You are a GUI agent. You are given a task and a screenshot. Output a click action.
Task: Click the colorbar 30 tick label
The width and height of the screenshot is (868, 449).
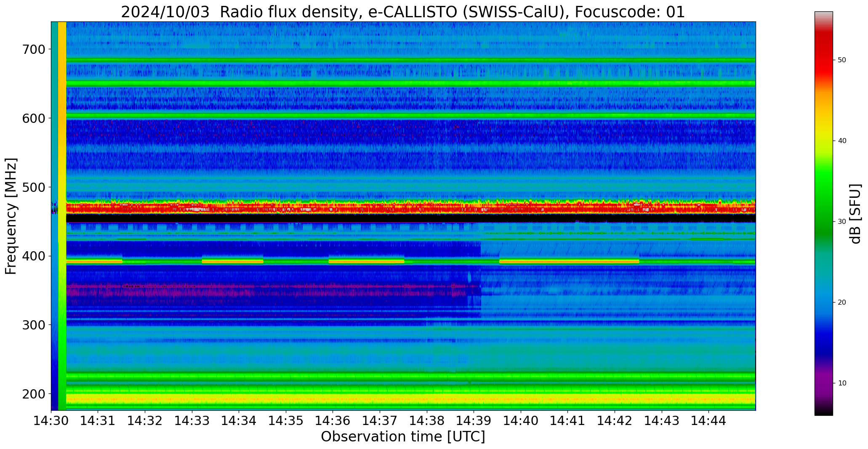[842, 222]
